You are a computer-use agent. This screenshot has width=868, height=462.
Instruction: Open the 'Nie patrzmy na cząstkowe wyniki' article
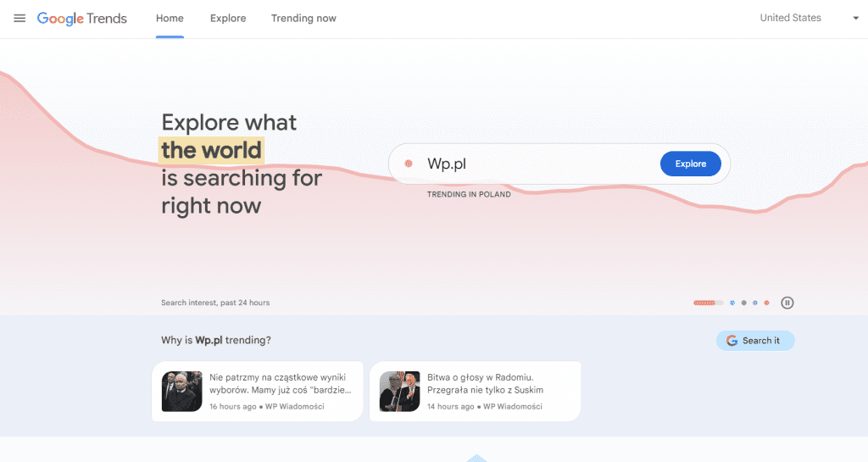tap(258, 391)
